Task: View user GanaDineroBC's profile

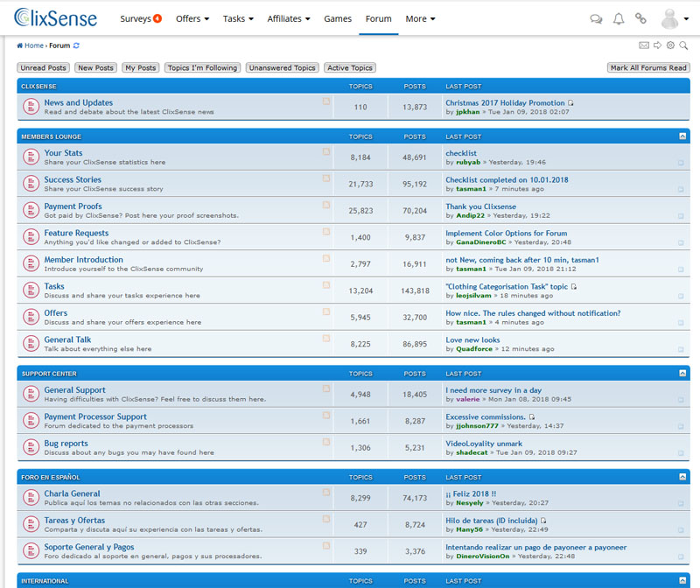Action: [481, 242]
